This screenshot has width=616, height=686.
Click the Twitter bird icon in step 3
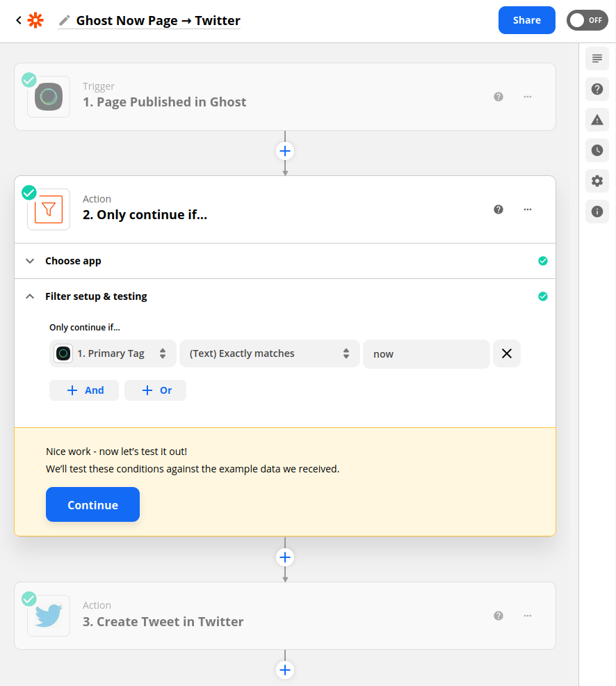[49, 616]
